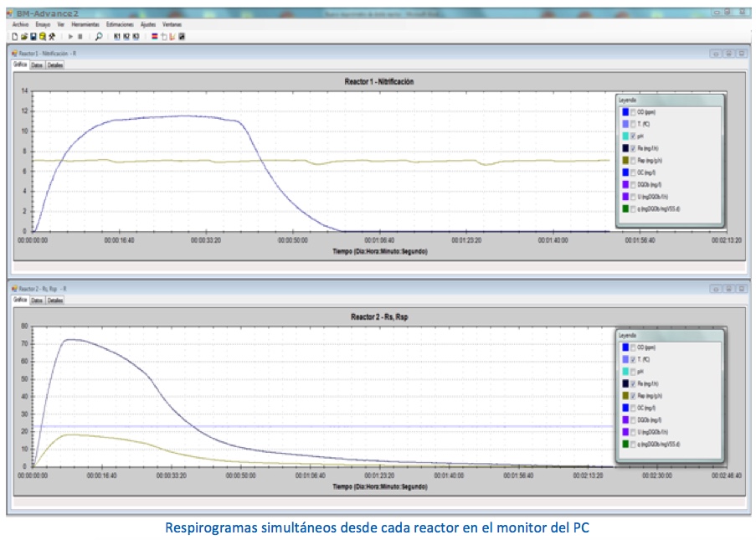Click green q color swatch in Reactor 1 legend
This screenshot has width=756, height=540.
point(625,208)
